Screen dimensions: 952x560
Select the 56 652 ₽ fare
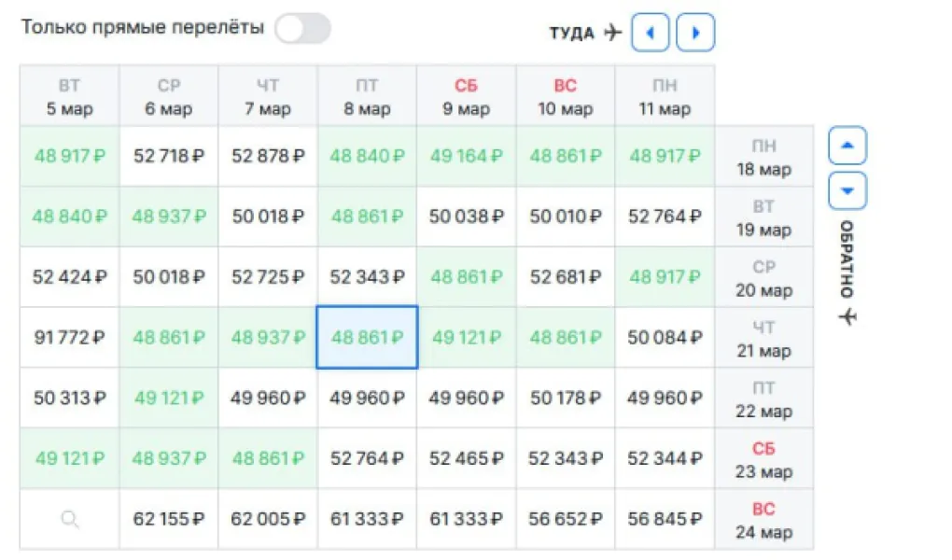(x=566, y=519)
